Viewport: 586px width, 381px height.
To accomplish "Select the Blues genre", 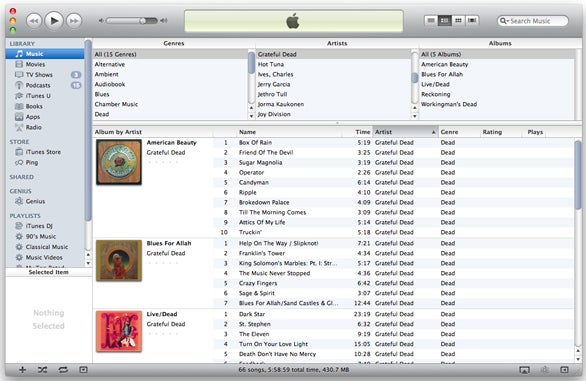I will (x=102, y=94).
